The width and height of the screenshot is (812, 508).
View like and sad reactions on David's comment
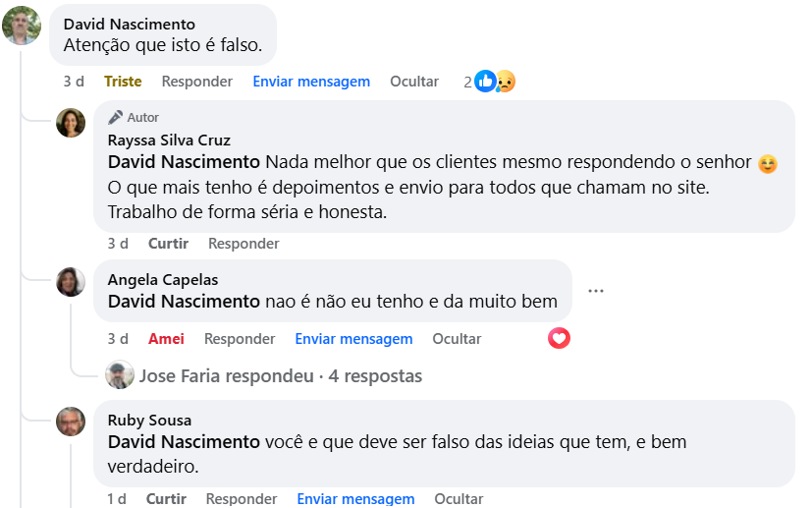[x=494, y=82]
